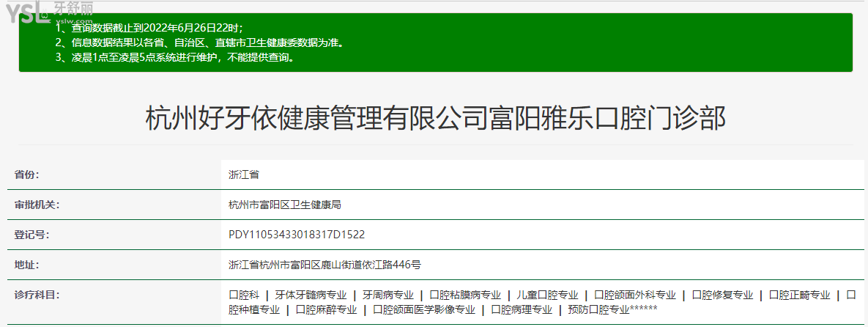Select the registration number PDY11053433018317D1522
The height and width of the screenshot is (327, 868).
click(297, 235)
